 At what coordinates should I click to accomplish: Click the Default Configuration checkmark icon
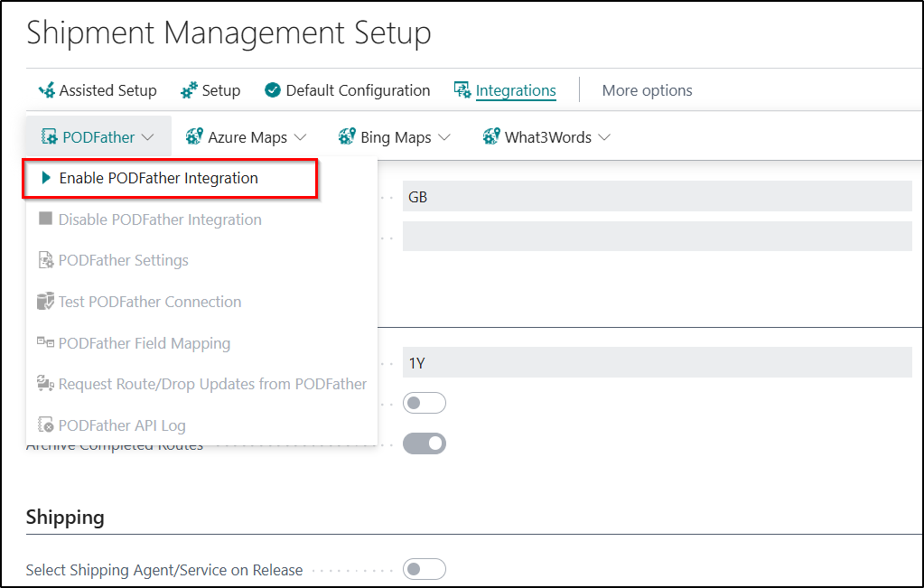pos(272,90)
